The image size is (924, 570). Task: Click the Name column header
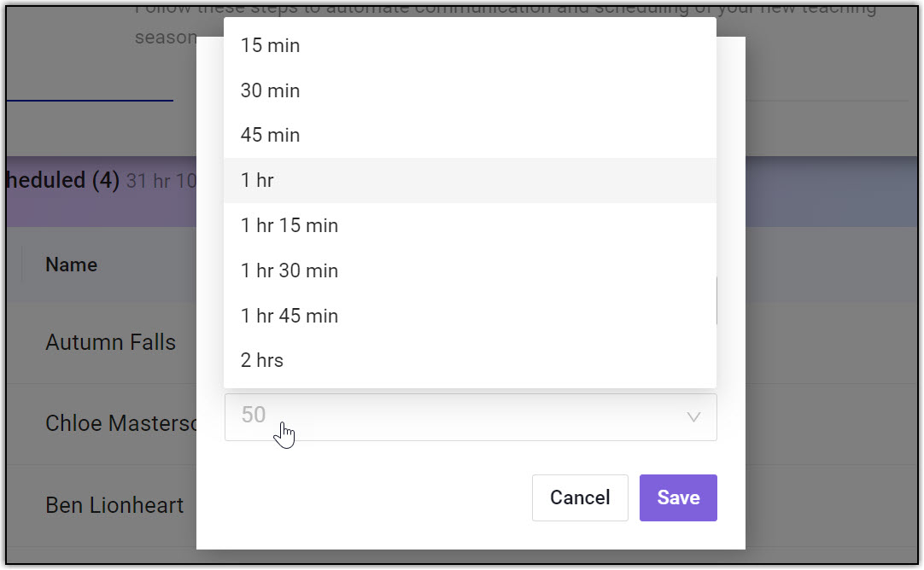72,265
